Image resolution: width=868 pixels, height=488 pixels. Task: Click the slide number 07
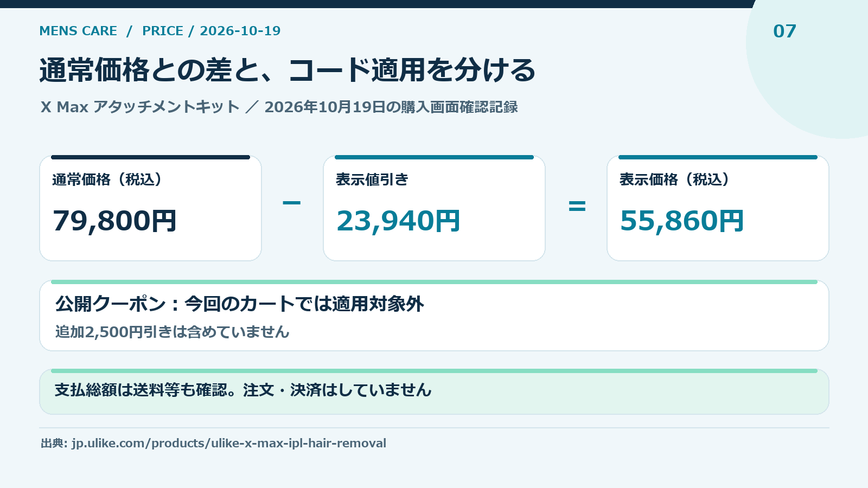point(784,31)
